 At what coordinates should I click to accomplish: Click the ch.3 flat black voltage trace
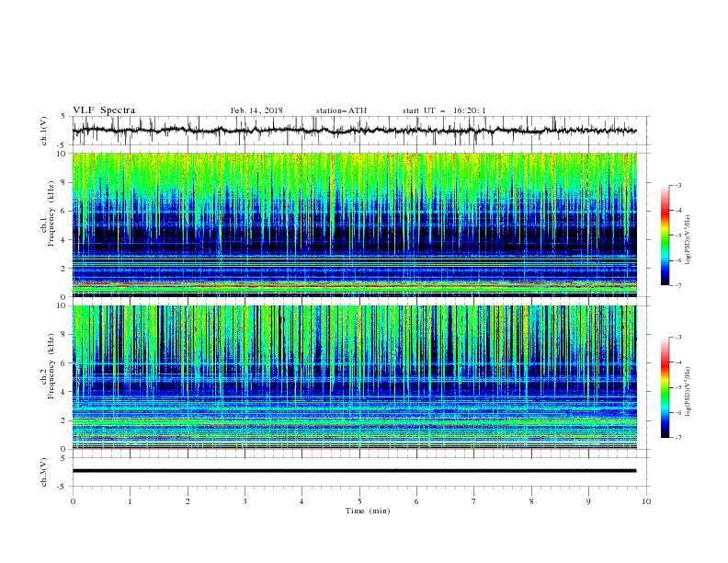(354, 471)
